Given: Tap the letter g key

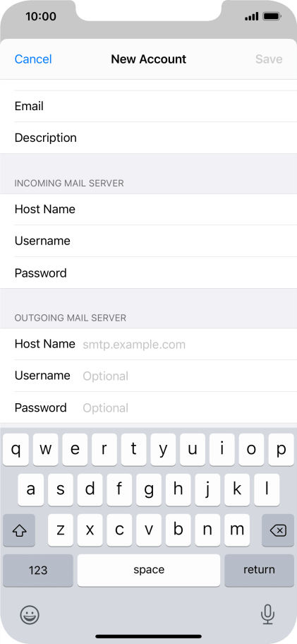Looking at the screenshot, I should coord(148,490).
